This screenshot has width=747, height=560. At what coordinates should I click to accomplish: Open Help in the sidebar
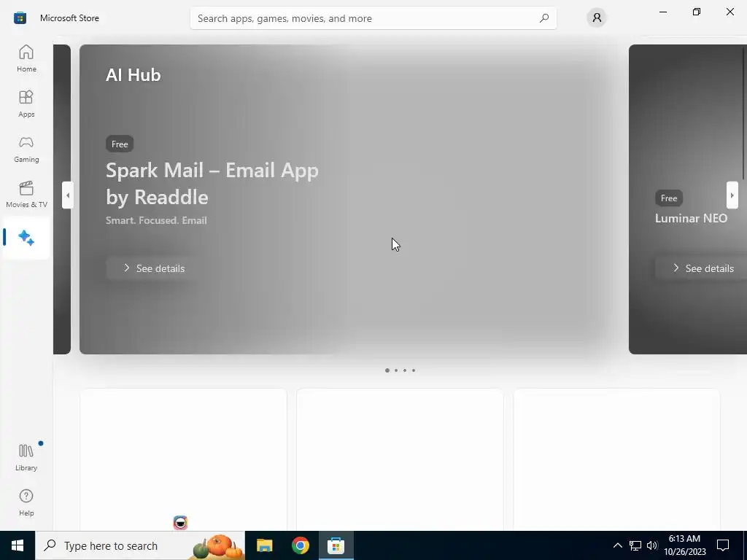26,502
